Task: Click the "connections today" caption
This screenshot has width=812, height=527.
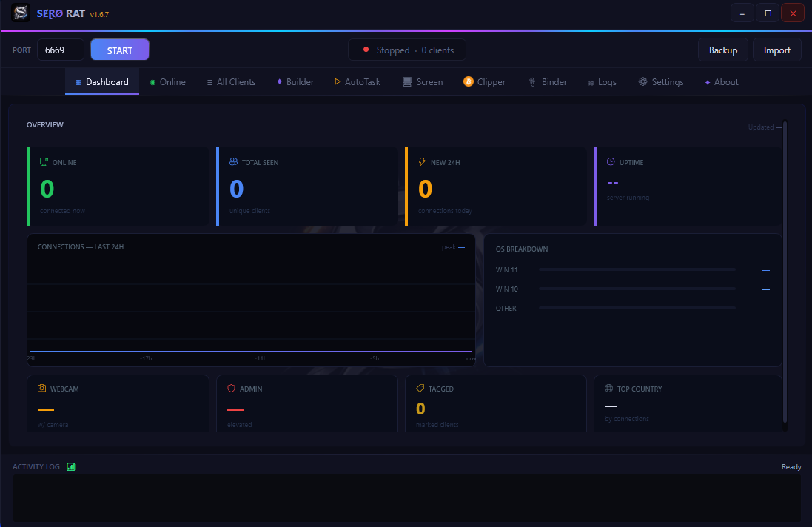Action: pyautogui.click(x=445, y=211)
